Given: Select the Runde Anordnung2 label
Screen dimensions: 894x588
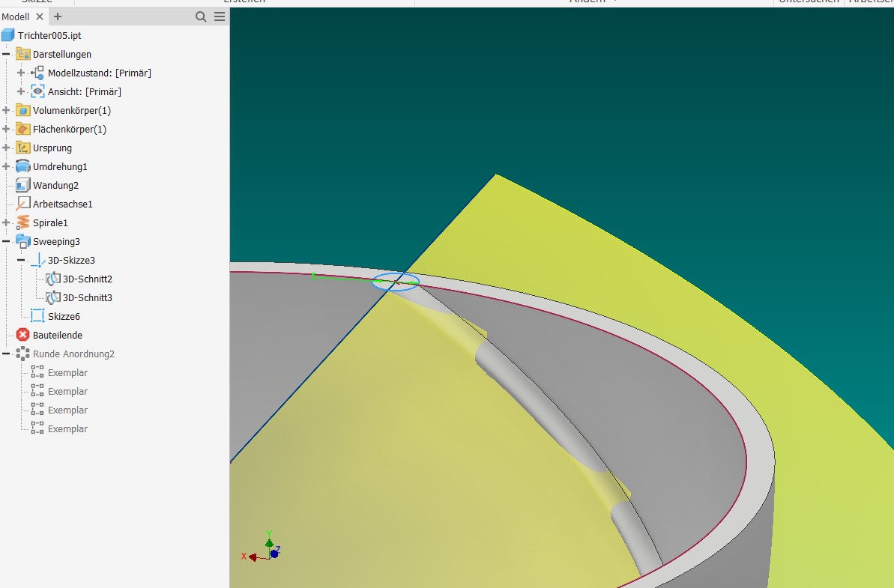Looking at the screenshot, I should click(x=73, y=354).
